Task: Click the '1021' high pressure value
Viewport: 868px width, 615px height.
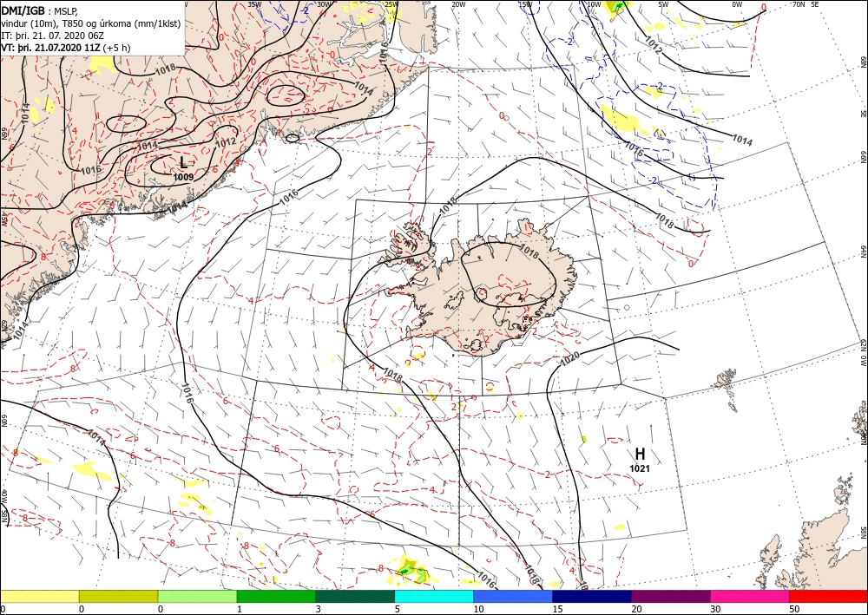Action: [640, 469]
